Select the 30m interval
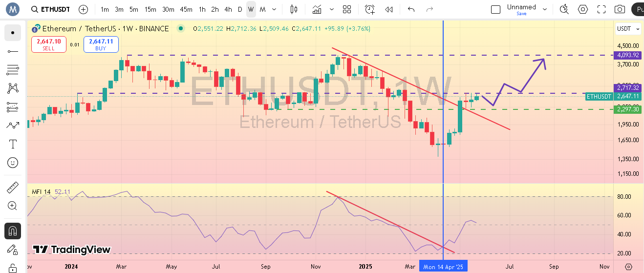The width and height of the screenshot is (644, 273). [168, 9]
